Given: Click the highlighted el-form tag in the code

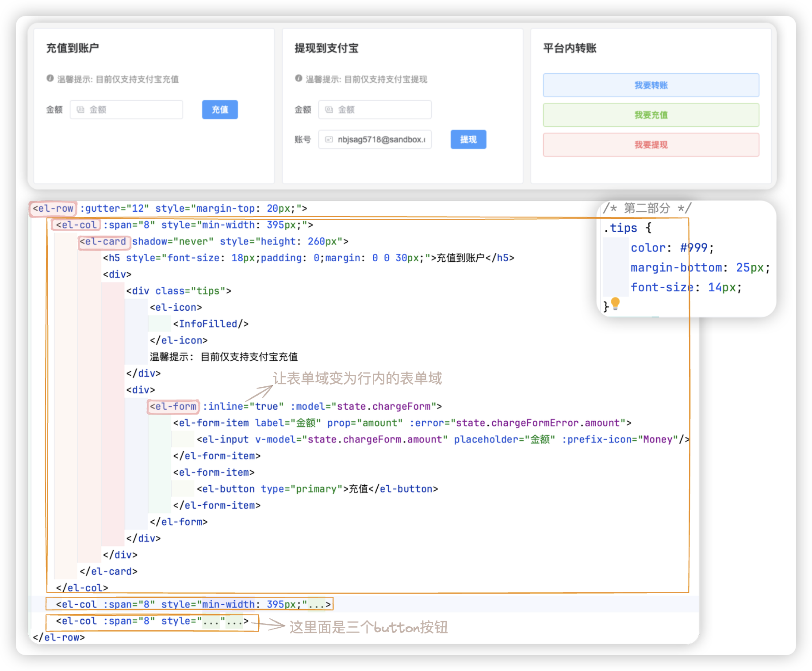Looking at the screenshot, I should coord(173,406).
